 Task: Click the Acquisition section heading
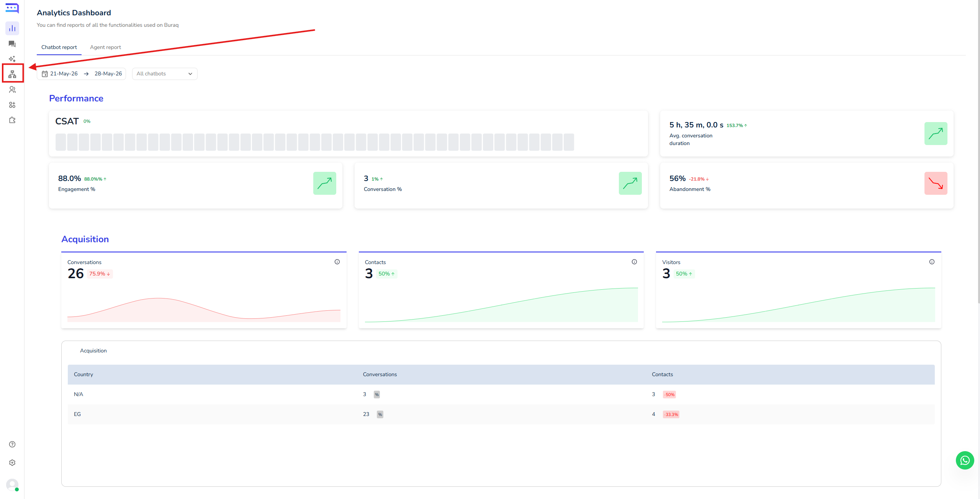click(x=85, y=239)
